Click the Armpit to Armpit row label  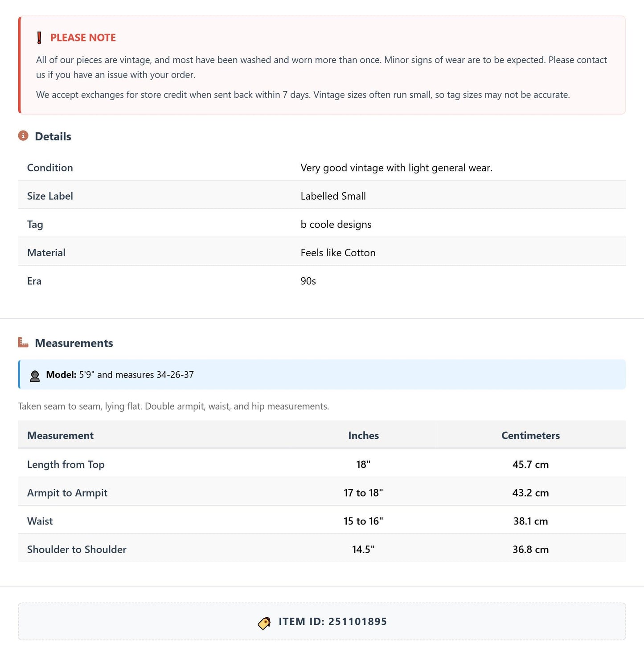[x=67, y=493]
